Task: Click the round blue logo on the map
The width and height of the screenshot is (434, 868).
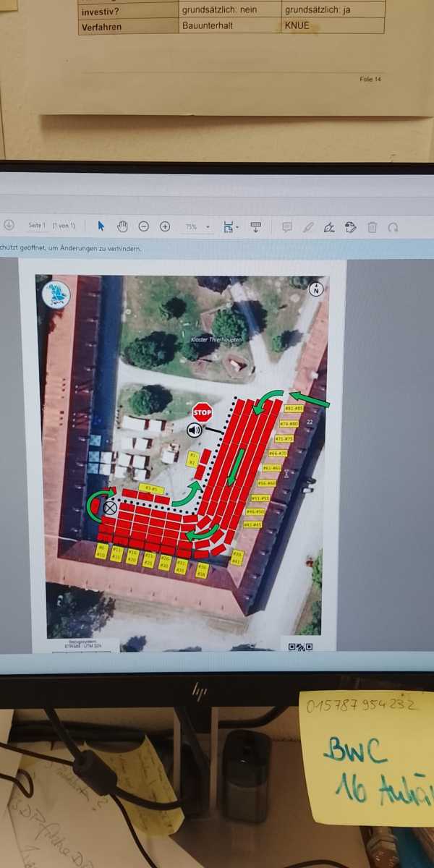Action: 56,295
